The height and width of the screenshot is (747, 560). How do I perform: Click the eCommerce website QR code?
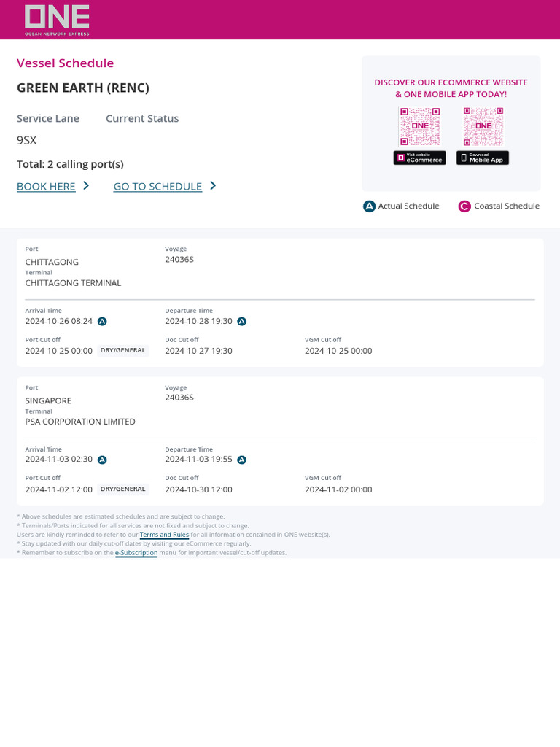point(419,126)
